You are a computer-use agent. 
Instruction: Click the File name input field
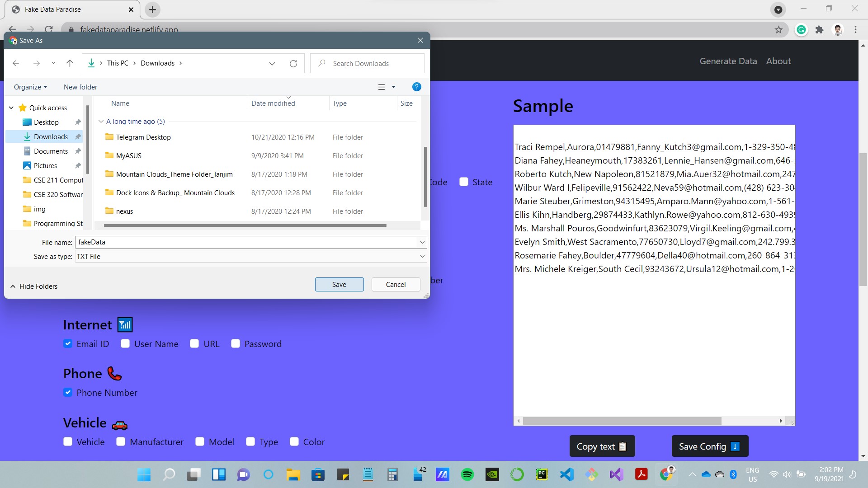tap(246, 242)
